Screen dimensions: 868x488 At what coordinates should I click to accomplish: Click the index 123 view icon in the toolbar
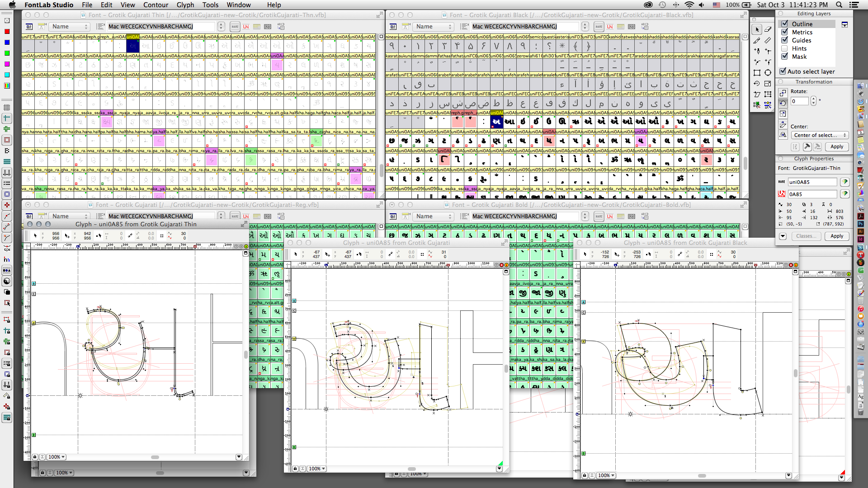[268, 27]
